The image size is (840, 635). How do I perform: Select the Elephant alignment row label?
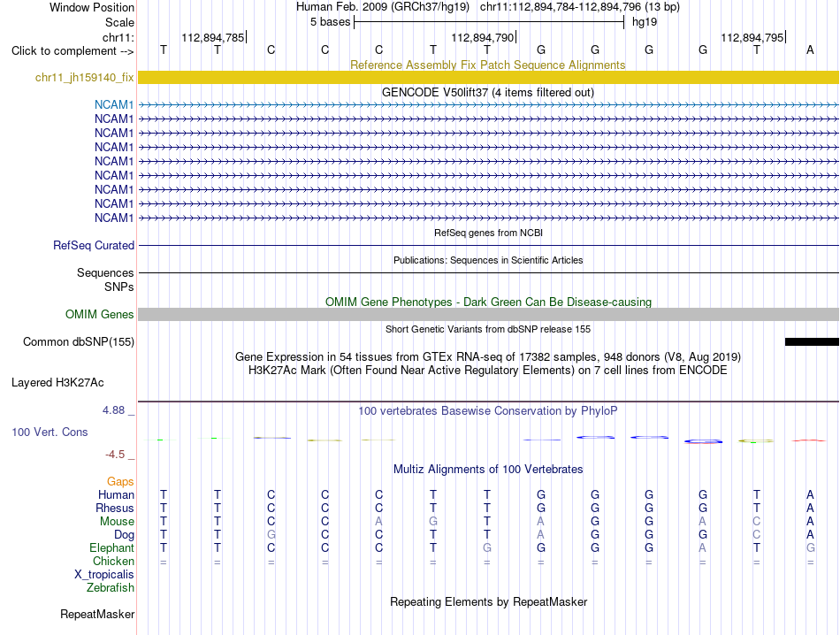pyautogui.click(x=111, y=547)
